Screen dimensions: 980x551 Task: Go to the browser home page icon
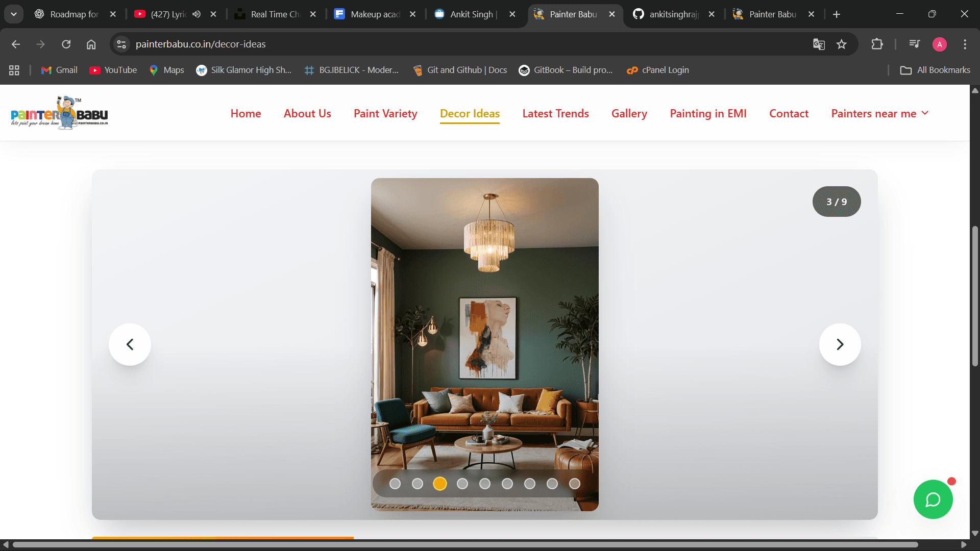[x=91, y=44]
